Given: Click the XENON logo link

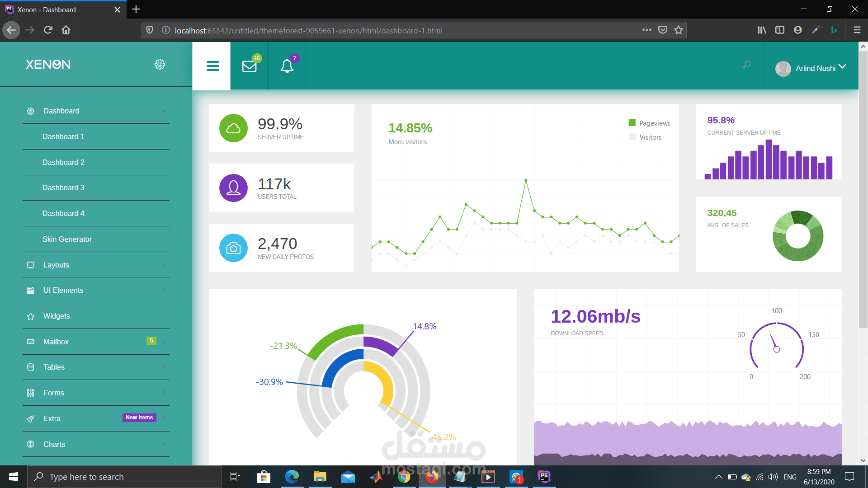Looking at the screenshot, I should click(48, 65).
